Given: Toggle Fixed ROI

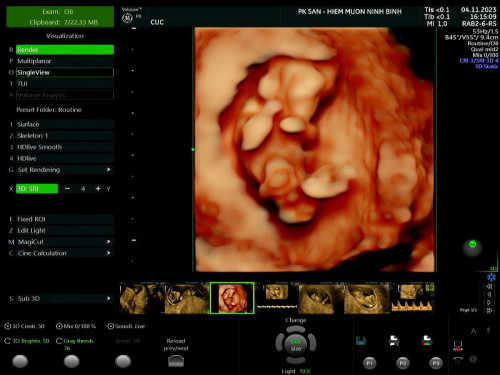Looking at the screenshot, I should [x=65, y=219].
